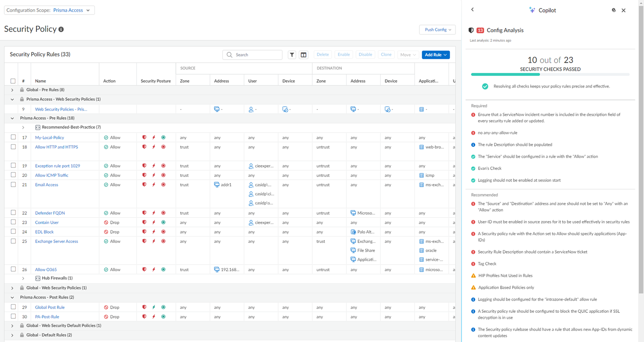The width and height of the screenshot is (644, 342).
Task: Click the Copilot settings icon next to close
Action: [x=614, y=10]
